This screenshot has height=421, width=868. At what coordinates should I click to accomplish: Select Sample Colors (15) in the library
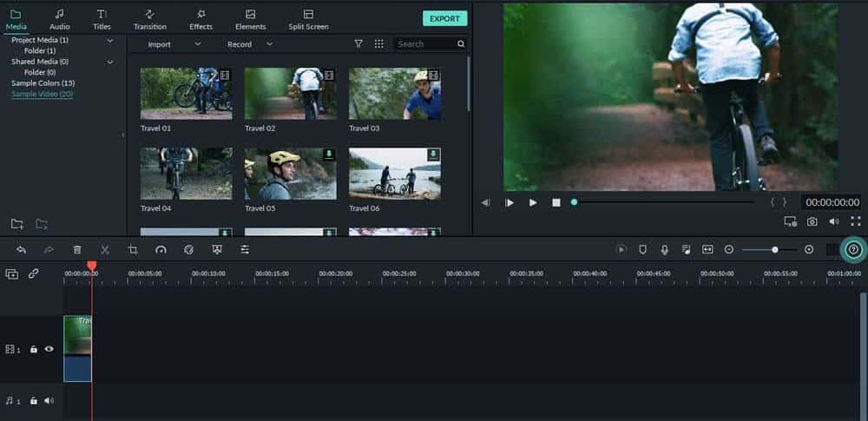coord(43,83)
